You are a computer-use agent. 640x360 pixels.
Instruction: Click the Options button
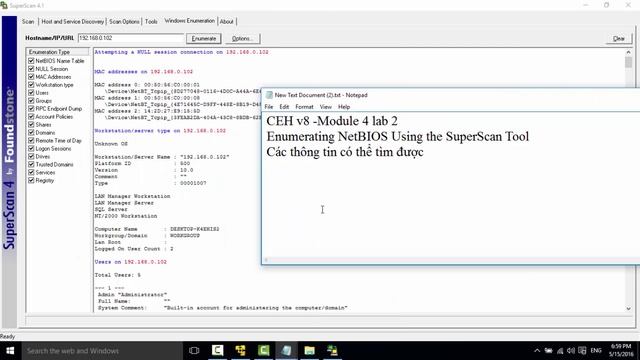click(242, 38)
